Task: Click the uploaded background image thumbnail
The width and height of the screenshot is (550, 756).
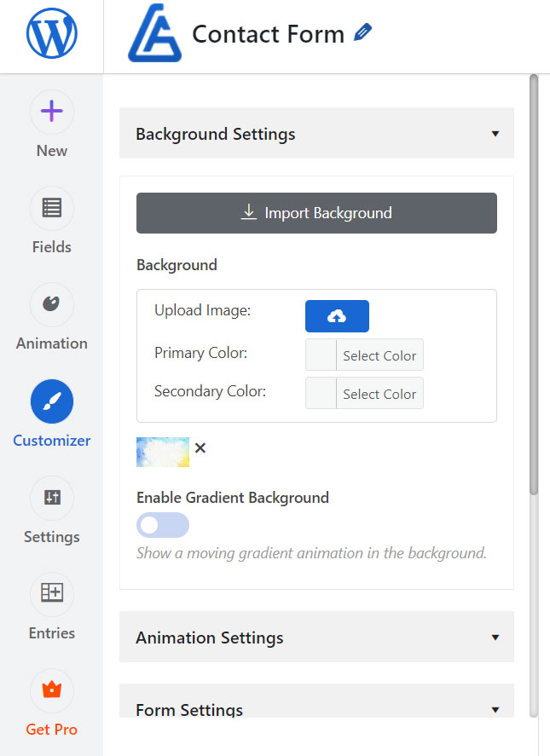Action: coord(163,452)
